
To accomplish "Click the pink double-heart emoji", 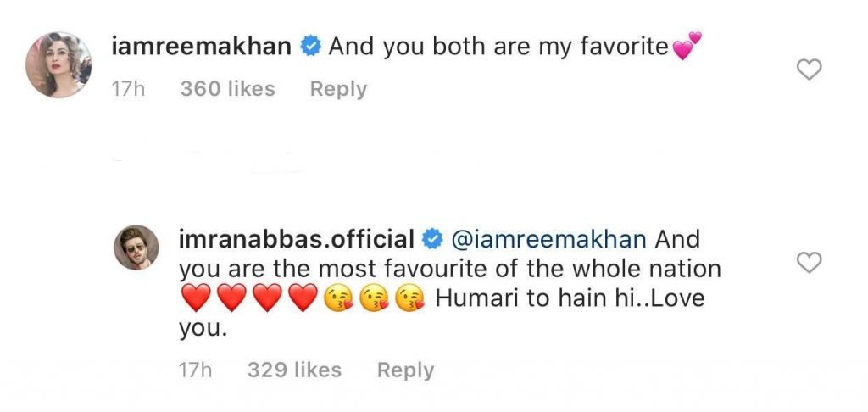I will [687, 47].
